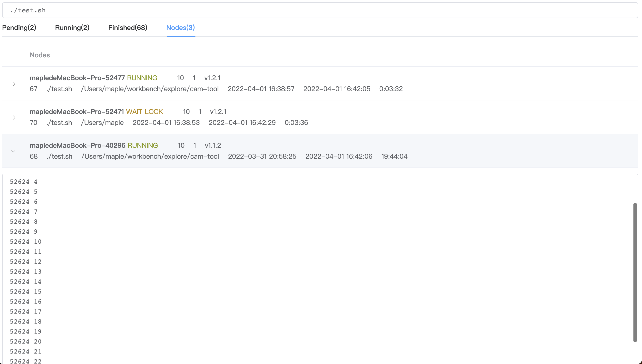The height and width of the screenshot is (364, 642).
Task: Click the cam-tool workbench path of node 52477
Action: click(150, 89)
